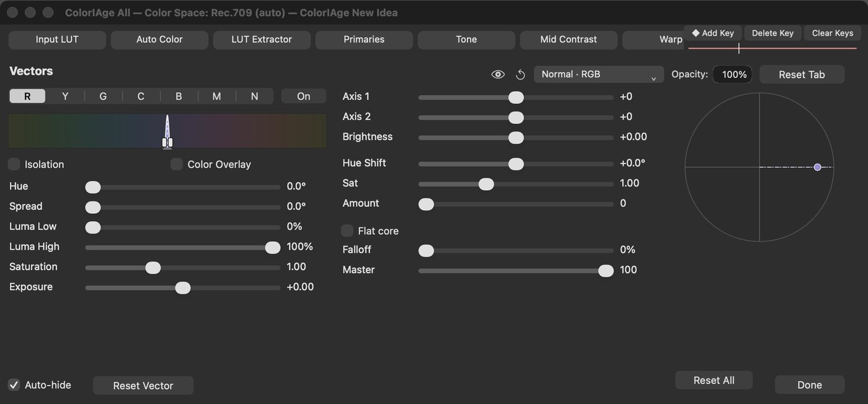
Task: Click the circular reset arrow icon
Action: pos(521,74)
